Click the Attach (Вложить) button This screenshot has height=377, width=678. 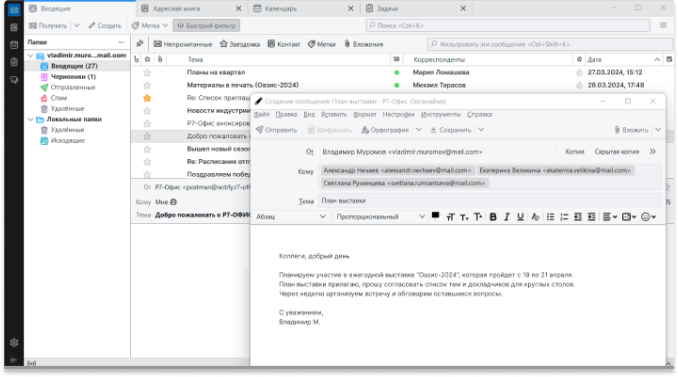tap(631, 130)
